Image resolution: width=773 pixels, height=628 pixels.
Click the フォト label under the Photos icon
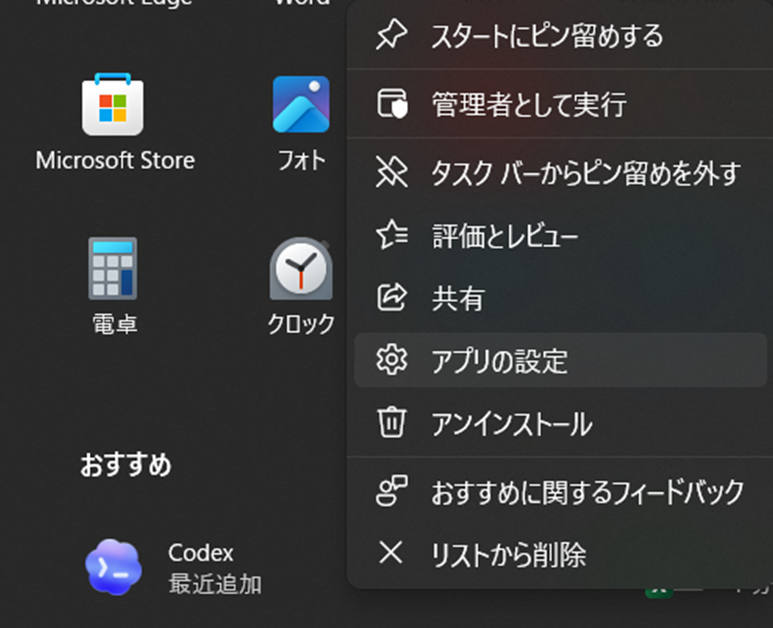pos(301,160)
